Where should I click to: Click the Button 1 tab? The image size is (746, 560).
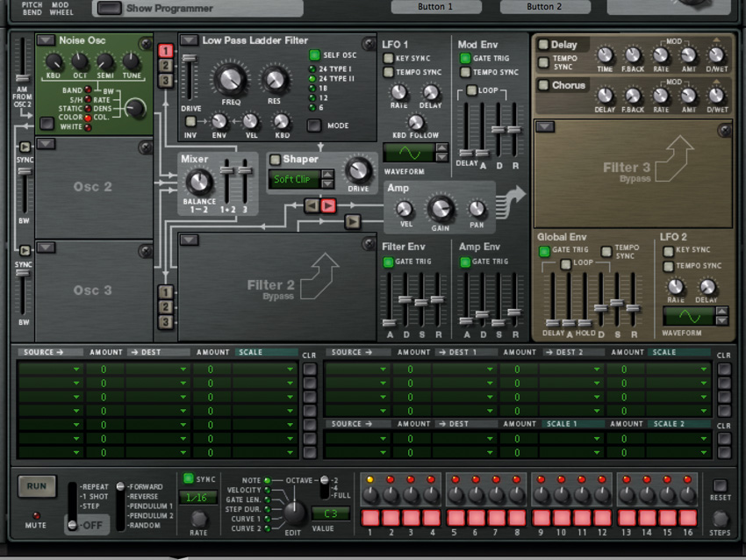(x=435, y=7)
